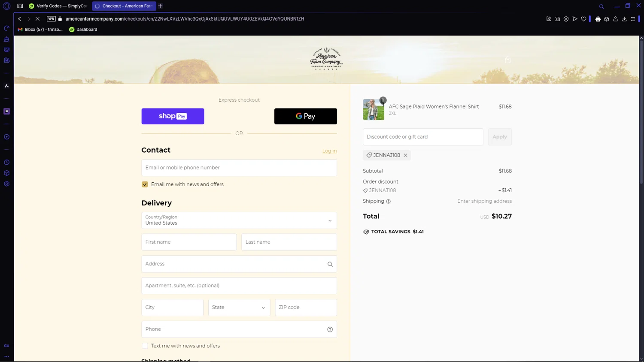
Task: Click the Last name field
Action: pyautogui.click(x=289, y=242)
